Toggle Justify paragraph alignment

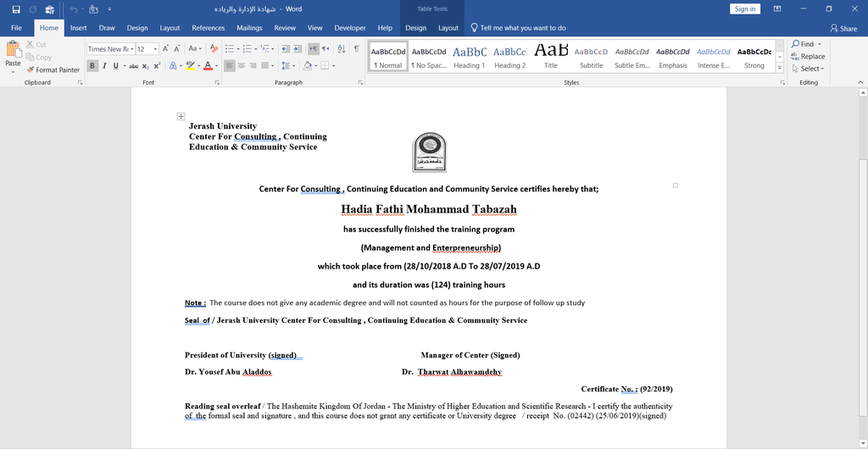(x=264, y=66)
